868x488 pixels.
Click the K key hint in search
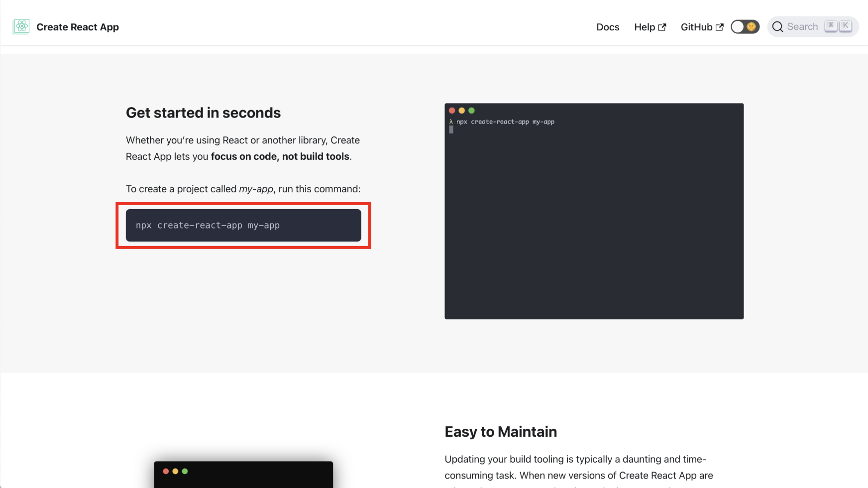[846, 26]
